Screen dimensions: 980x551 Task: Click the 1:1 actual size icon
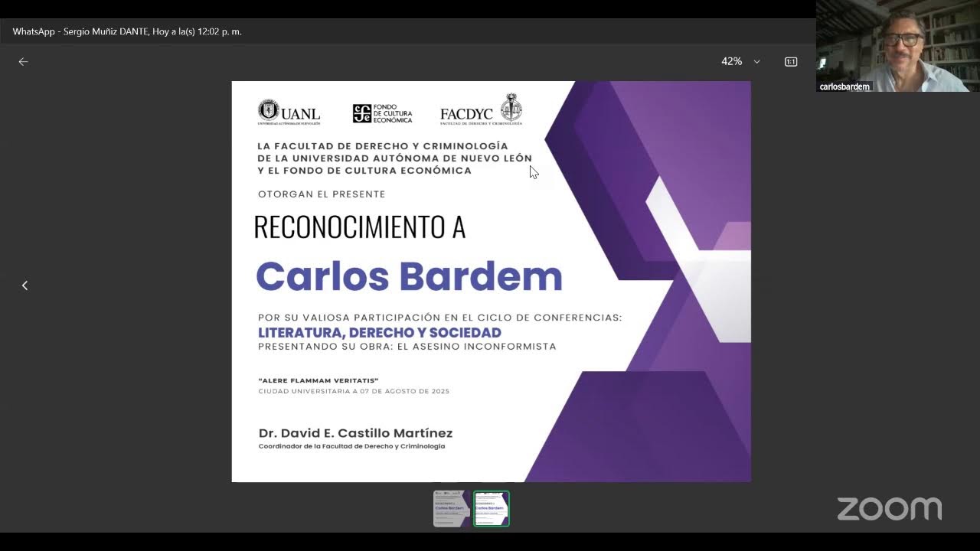[x=791, y=61]
